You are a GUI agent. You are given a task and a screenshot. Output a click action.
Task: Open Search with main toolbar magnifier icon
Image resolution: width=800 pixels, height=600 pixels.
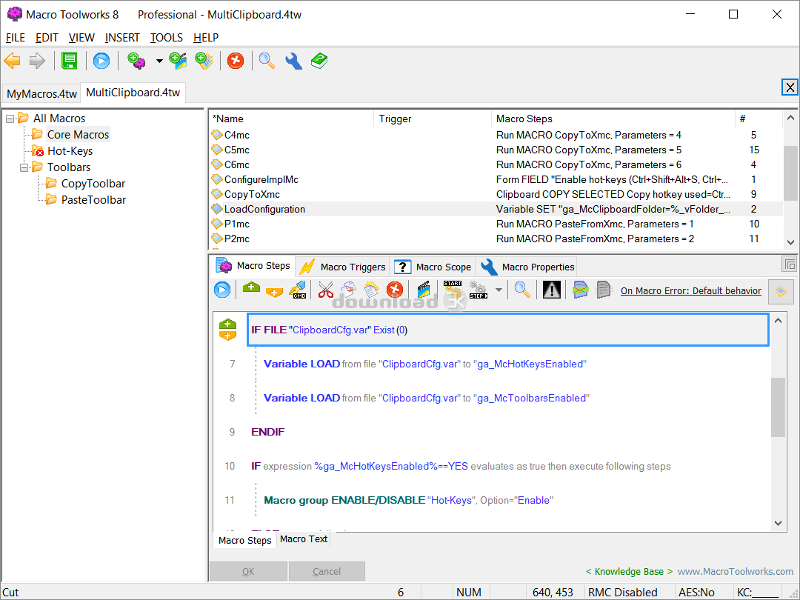[x=267, y=61]
